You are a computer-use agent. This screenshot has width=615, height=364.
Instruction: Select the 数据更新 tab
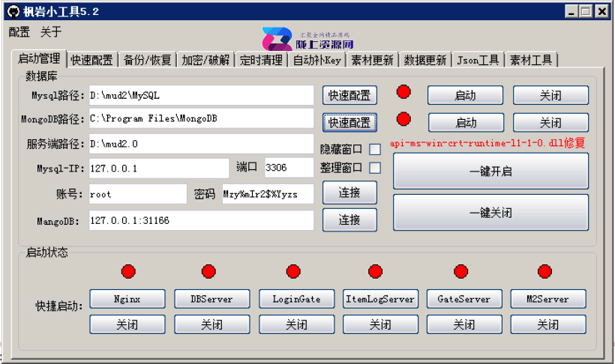425,60
